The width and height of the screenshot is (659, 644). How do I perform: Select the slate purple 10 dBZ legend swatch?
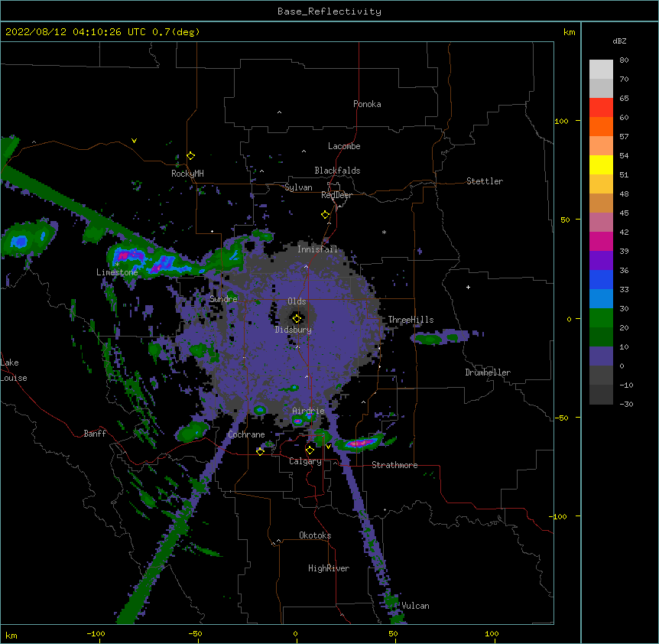(x=601, y=356)
